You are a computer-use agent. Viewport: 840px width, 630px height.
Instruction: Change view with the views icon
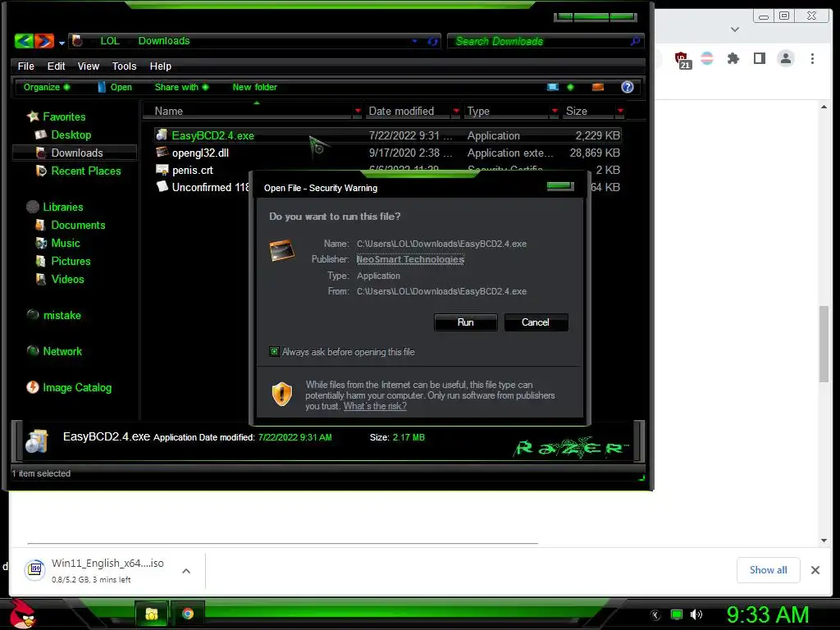[x=553, y=87]
